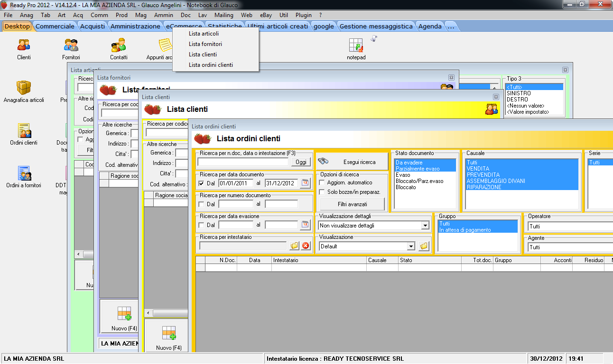The width and height of the screenshot is (613, 364).
Task: Clear intestatario with red X icon
Action: pyautogui.click(x=306, y=246)
